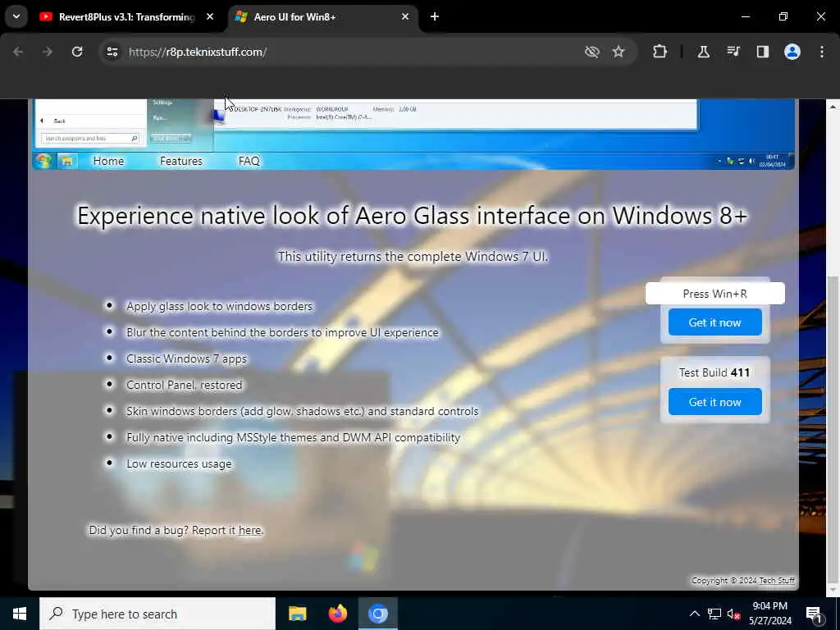The width and height of the screenshot is (840, 630).
Task: Open the Tech Stuff copyright link
Action: 776,580
